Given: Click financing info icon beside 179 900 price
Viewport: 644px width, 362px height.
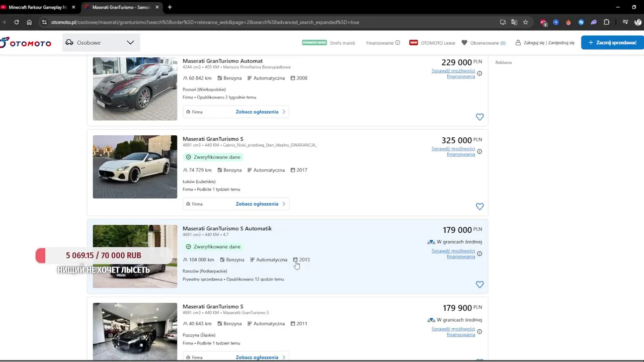Looking at the screenshot, I should point(479,331).
